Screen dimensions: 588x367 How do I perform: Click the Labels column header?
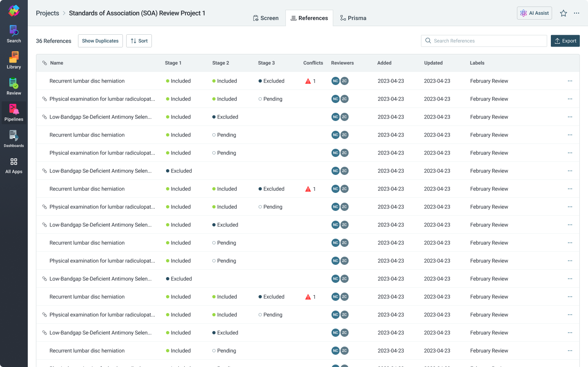point(477,63)
